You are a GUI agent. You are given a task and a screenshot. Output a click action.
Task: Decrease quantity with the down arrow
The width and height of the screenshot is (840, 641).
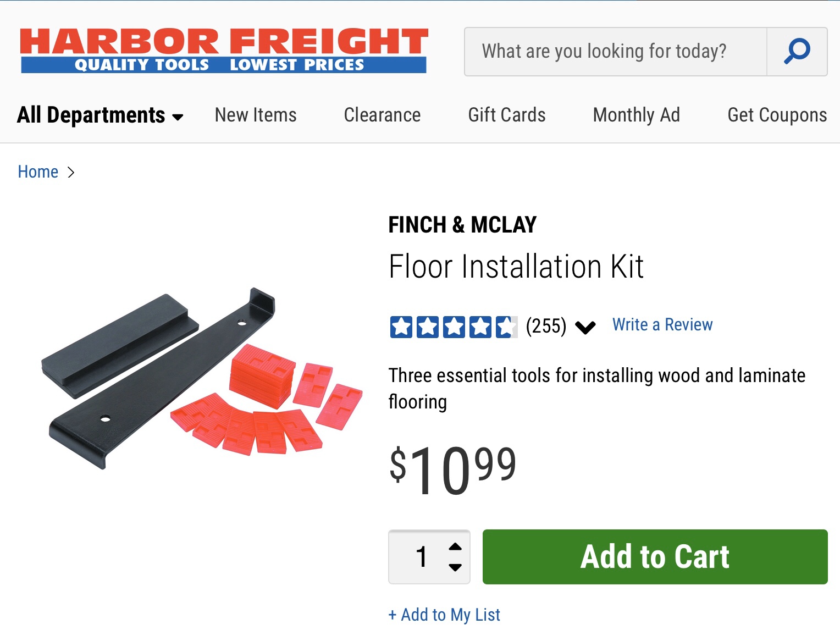tap(455, 567)
